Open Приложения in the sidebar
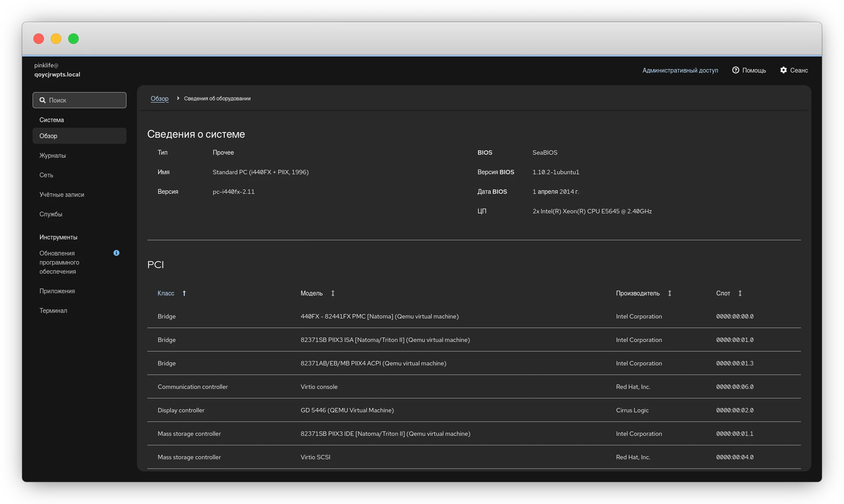Image resolution: width=844 pixels, height=504 pixels. (57, 291)
